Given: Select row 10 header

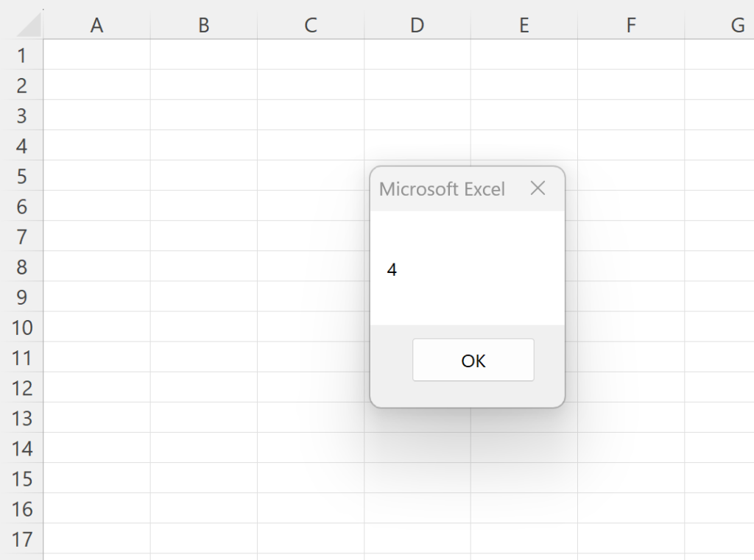Looking at the screenshot, I should pos(22,327).
